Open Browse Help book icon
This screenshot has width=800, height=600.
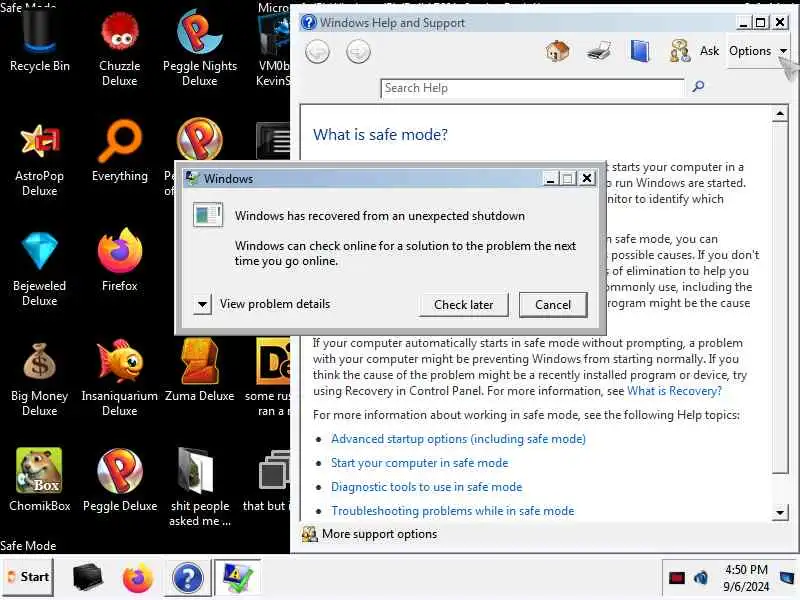click(x=640, y=51)
